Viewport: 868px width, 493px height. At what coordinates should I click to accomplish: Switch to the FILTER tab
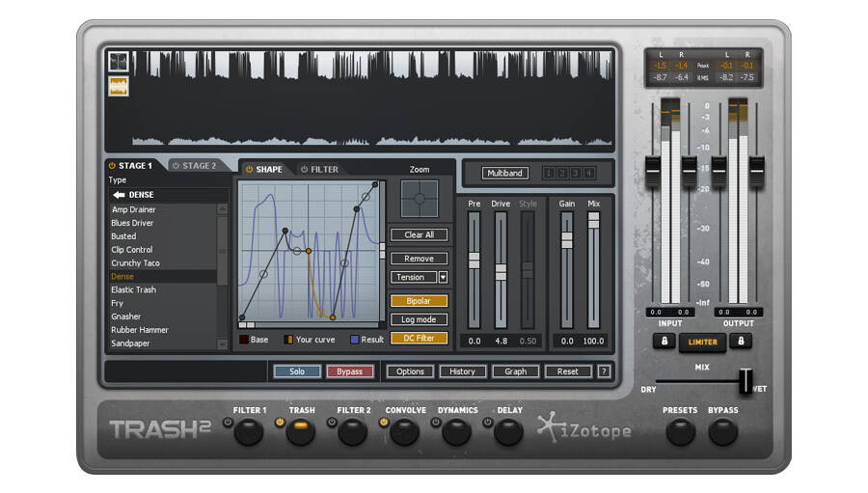(x=324, y=169)
